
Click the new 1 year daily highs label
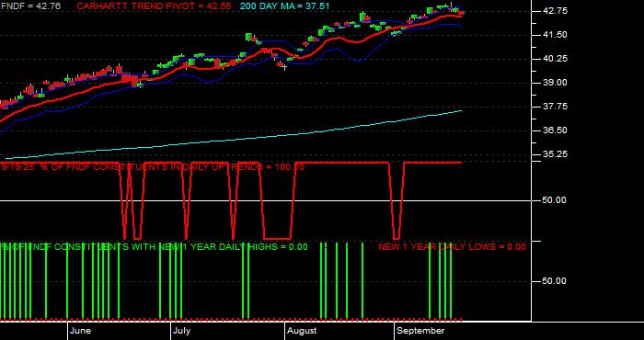(155, 247)
